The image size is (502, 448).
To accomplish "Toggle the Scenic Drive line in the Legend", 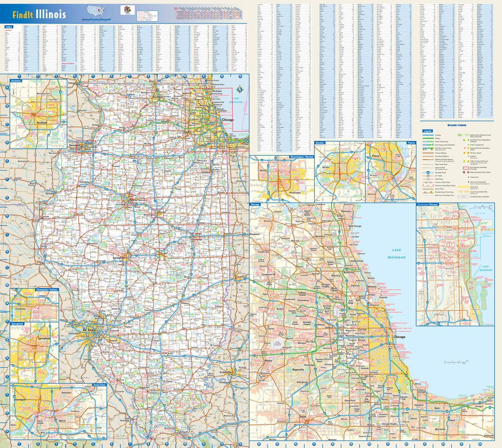I will tap(428, 189).
